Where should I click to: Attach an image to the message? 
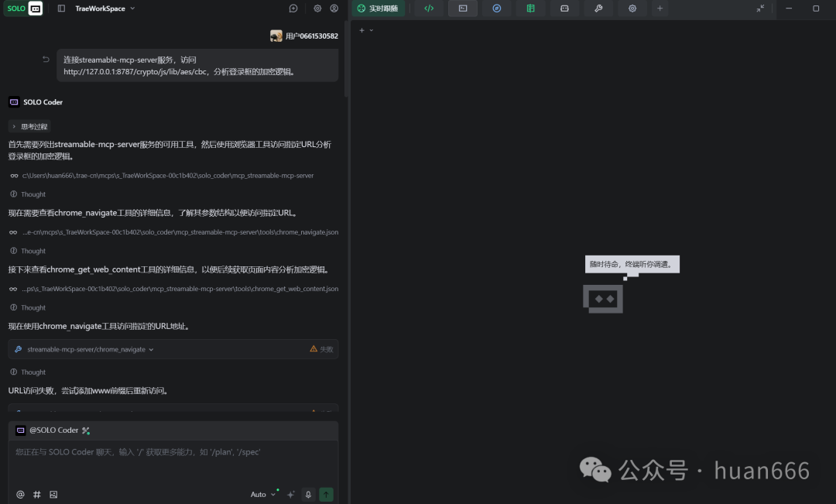[x=53, y=495]
